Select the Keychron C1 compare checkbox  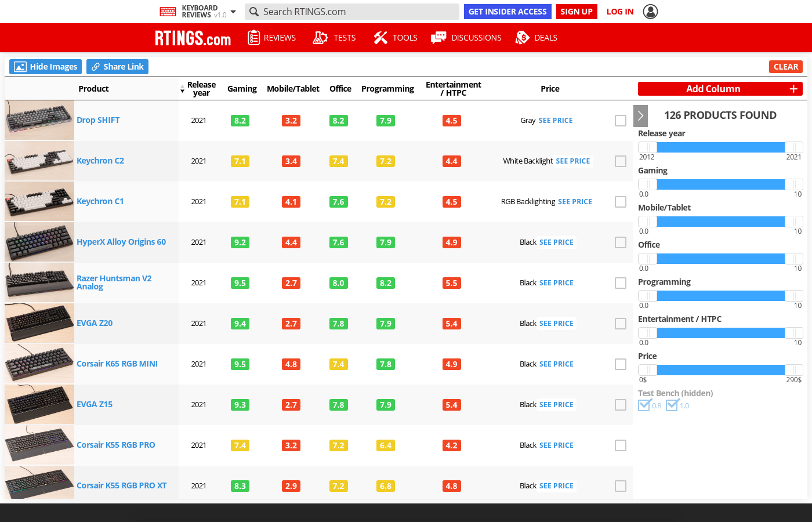click(621, 202)
